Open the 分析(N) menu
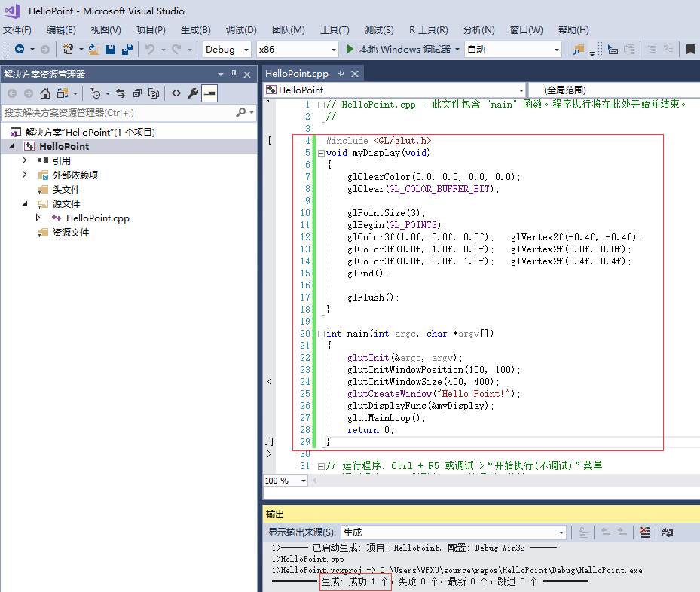 tap(479, 30)
